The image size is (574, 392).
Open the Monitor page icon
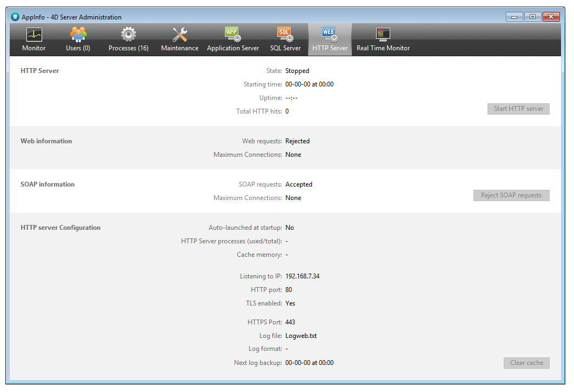pyautogui.click(x=34, y=35)
